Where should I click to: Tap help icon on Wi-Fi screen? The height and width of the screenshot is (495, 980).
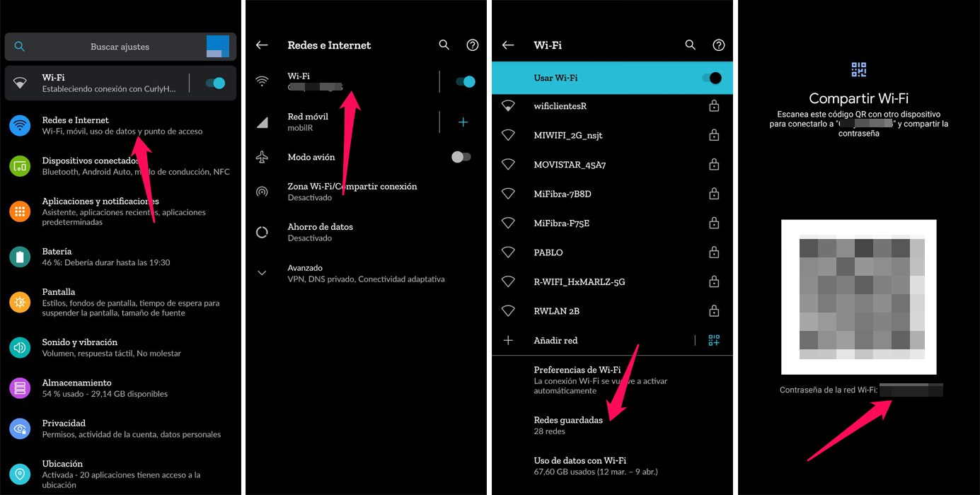tap(719, 45)
